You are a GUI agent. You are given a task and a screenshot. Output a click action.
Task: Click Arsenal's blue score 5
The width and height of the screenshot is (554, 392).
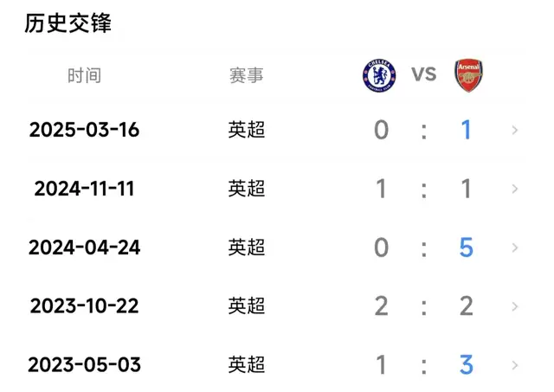(467, 248)
